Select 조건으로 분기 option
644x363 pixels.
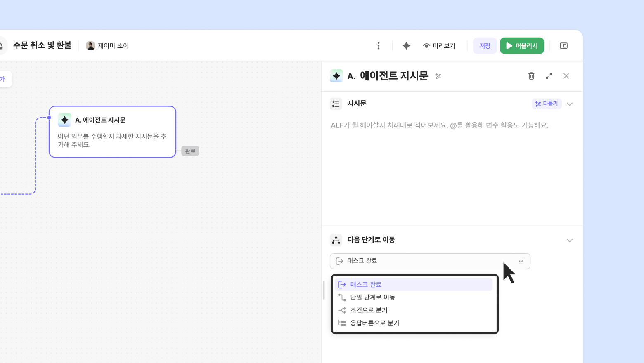click(x=369, y=310)
